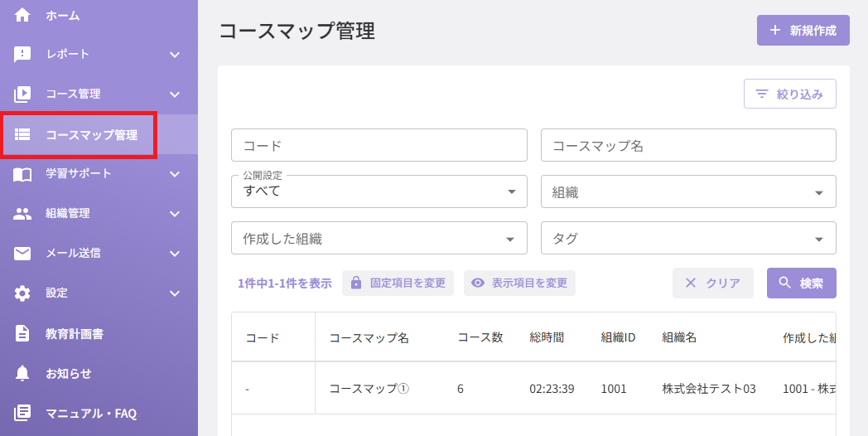Click the お知らせ bell icon

tap(22, 373)
